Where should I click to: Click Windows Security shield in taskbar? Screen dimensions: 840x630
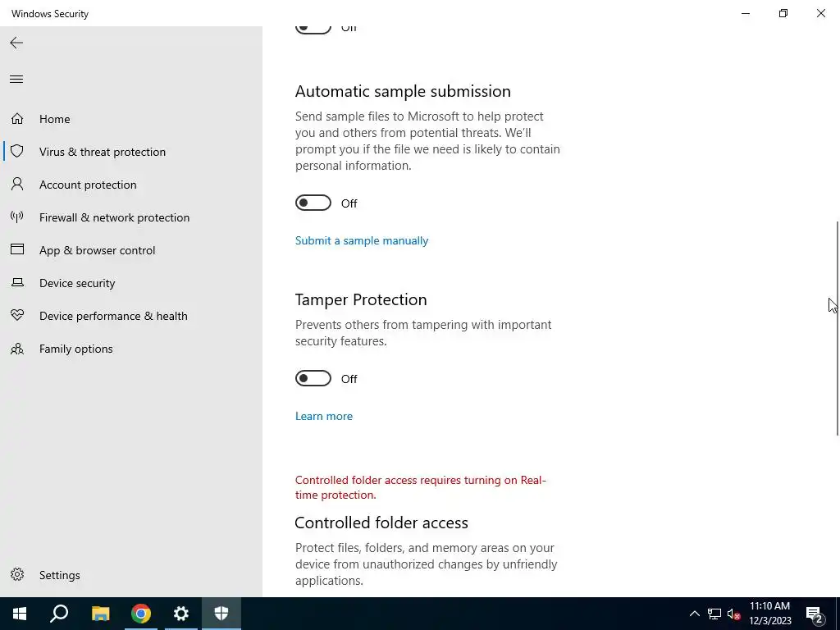pyautogui.click(x=221, y=614)
